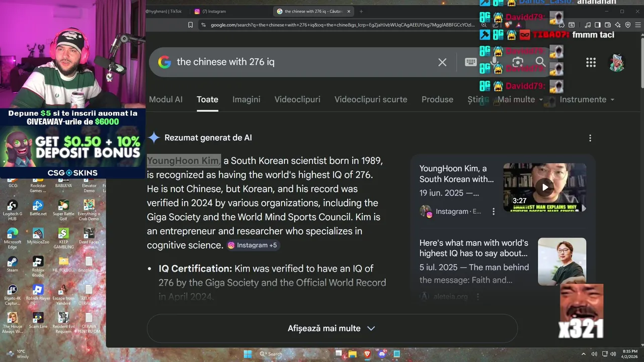
Task: Click the Google logo in search bar
Action: click(165, 62)
